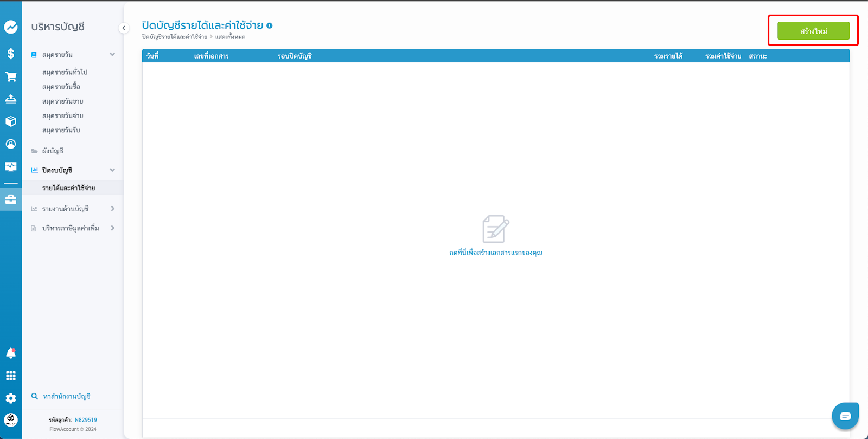Open the contacts person icon
868x439 pixels.
coord(11,144)
